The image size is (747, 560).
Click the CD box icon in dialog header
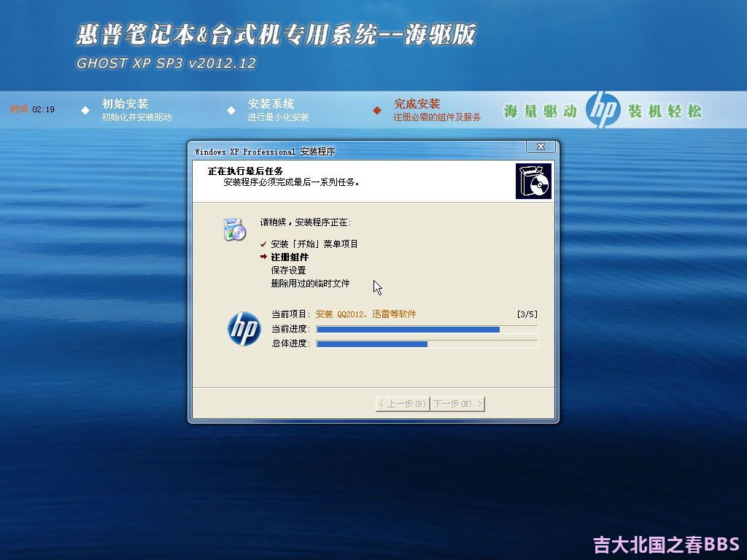[533, 181]
